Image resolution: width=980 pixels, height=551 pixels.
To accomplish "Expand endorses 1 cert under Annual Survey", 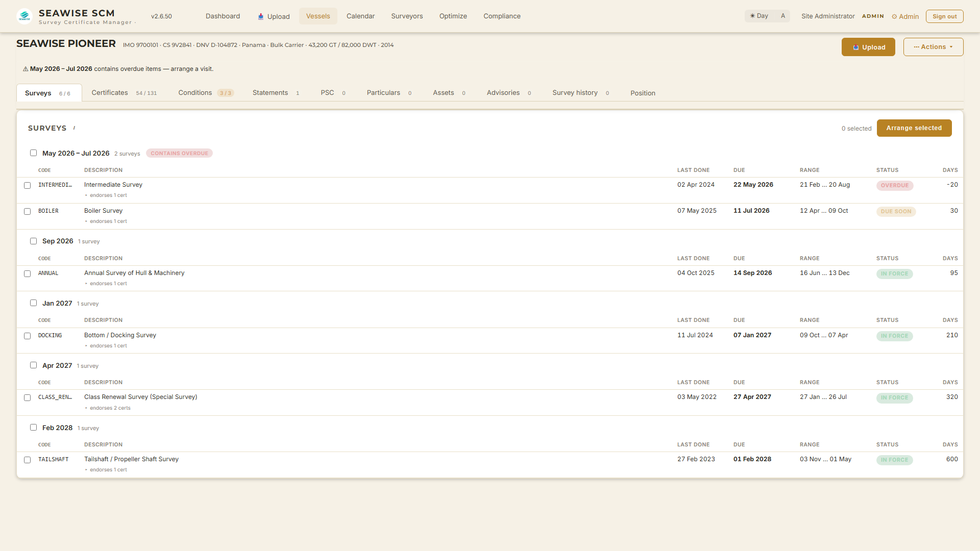I will click(x=106, y=284).
